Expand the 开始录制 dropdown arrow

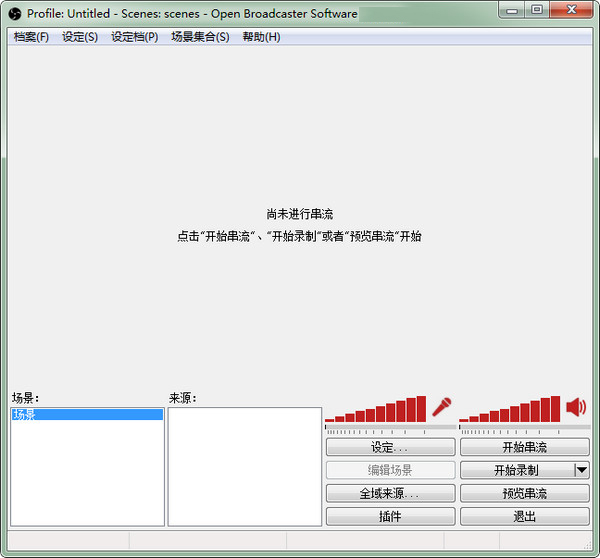click(582, 470)
